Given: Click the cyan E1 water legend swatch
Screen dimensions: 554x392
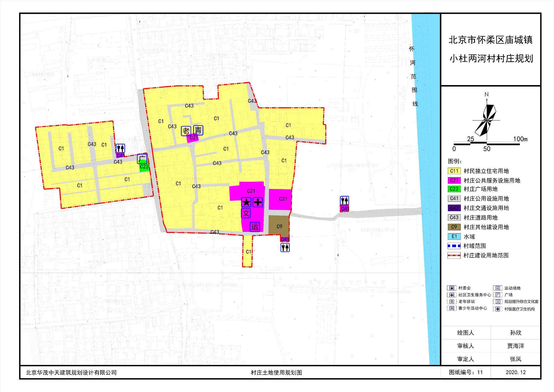Looking at the screenshot, I should (454, 237).
